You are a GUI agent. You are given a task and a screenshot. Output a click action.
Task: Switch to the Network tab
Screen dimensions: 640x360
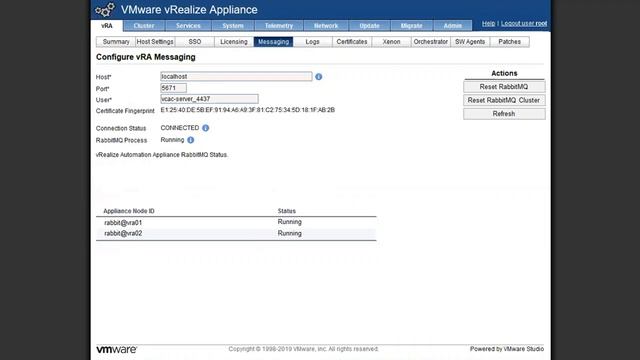326,26
